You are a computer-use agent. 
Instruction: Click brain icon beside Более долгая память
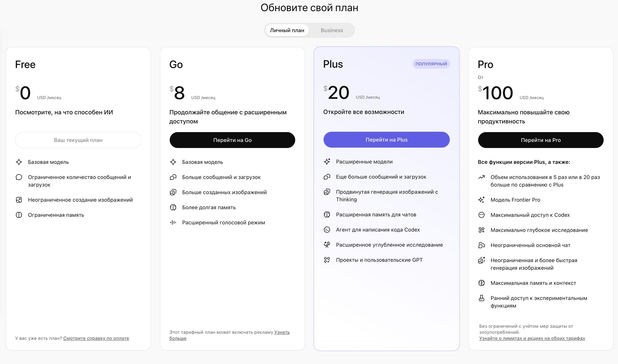point(173,207)
